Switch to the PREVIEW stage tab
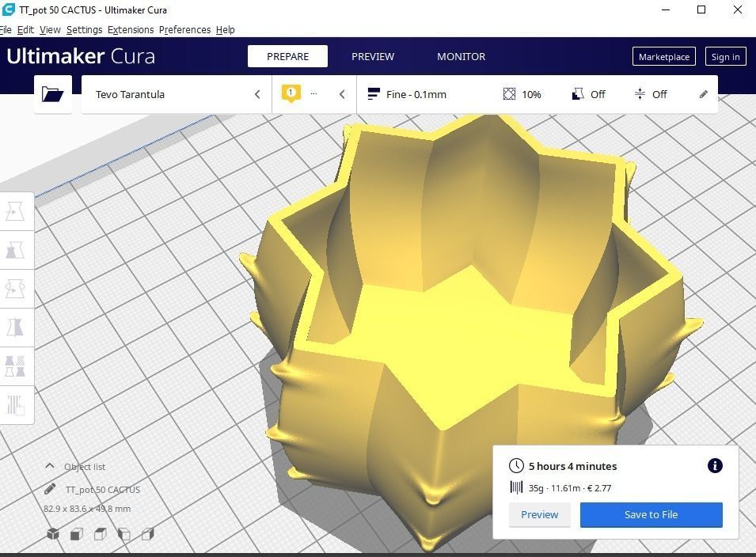Image resolution: width=756 pixels, height=557 pixels. pos(373,56)
